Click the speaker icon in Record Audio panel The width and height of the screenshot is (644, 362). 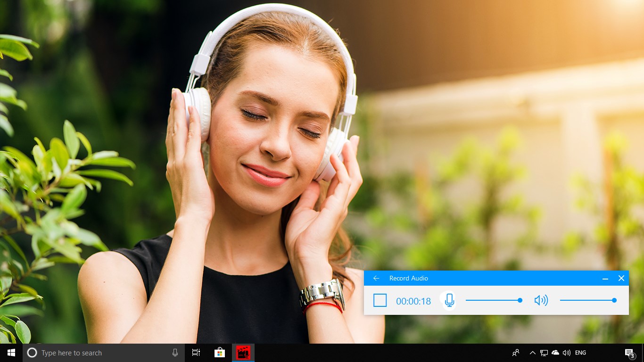541,300
